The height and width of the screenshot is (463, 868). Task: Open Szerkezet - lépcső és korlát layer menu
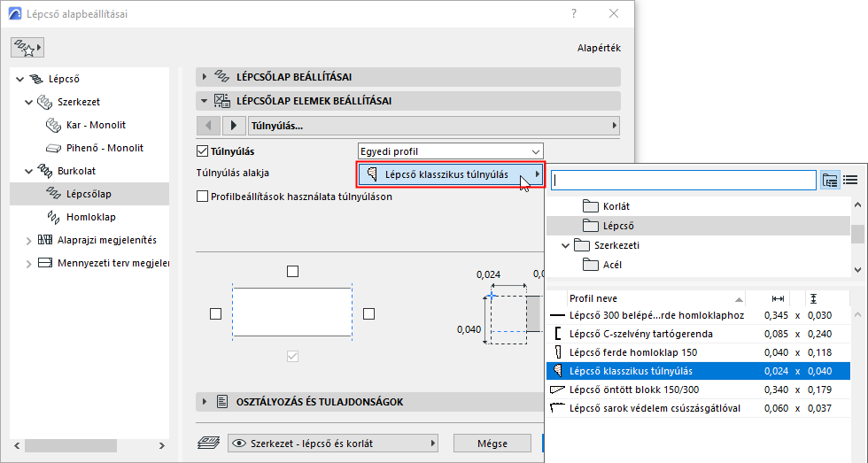333,444
